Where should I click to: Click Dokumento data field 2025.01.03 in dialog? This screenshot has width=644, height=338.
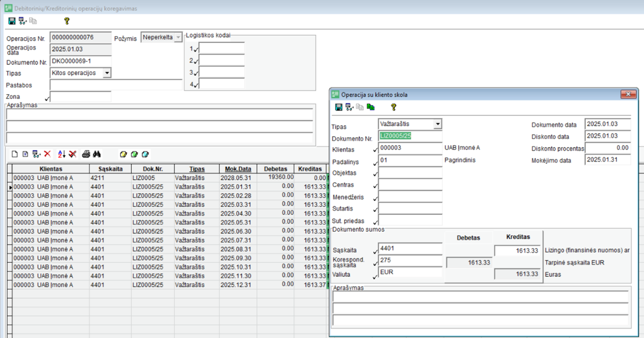[x=607, y=124]
